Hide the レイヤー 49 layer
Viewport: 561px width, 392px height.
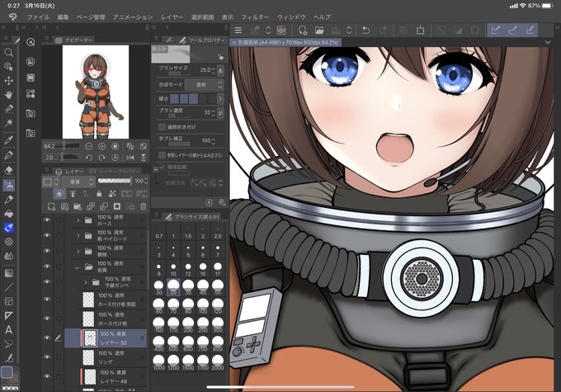coord(47,376)
